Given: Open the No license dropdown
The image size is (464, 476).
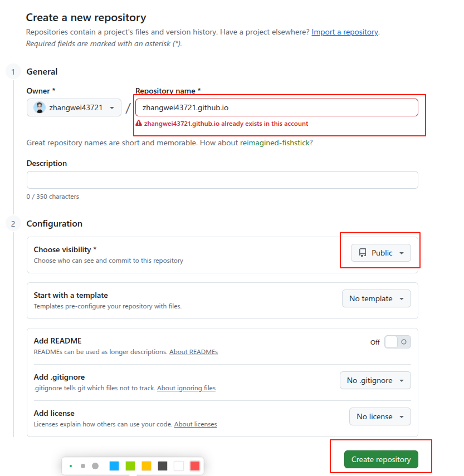Looking at the screenshot, I should [379, 416].
